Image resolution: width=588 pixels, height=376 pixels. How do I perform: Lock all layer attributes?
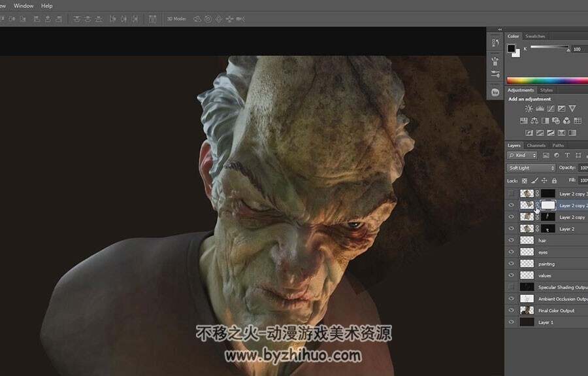pyautogui.click(x=554, y=181)
